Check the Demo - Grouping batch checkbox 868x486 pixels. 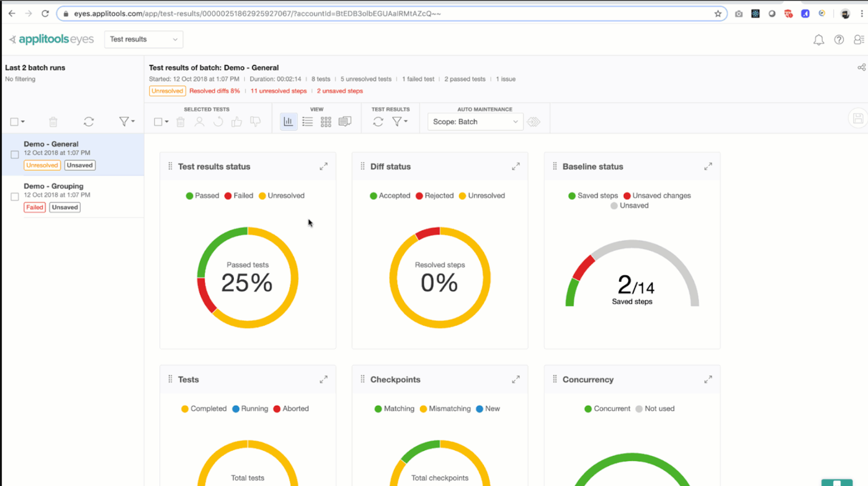click(15, 197)
